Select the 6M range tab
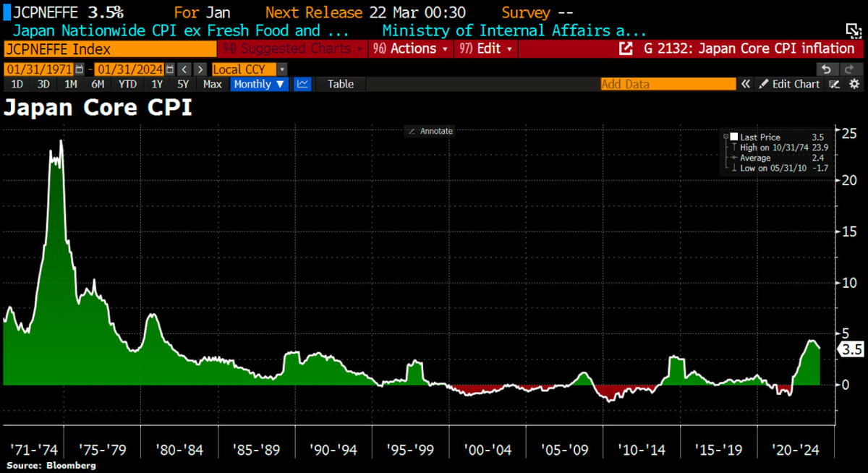This screenshot has height=473, width=868. tap(98, 84)
